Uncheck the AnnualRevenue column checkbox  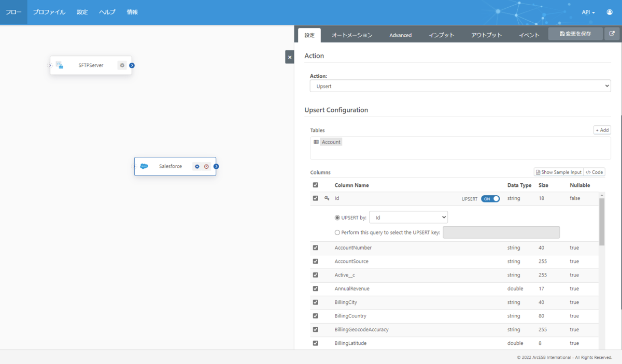click(x=316, y=288)
